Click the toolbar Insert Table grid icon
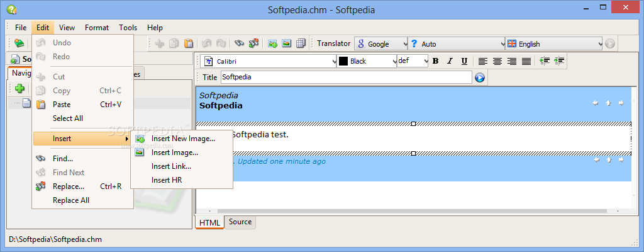644x252 pixels. tap(300, 43)
